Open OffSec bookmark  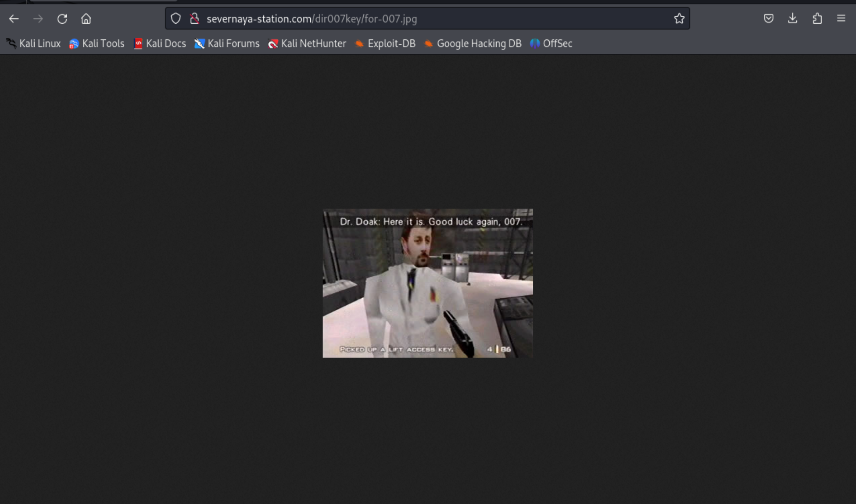click(x=551, y=43)
